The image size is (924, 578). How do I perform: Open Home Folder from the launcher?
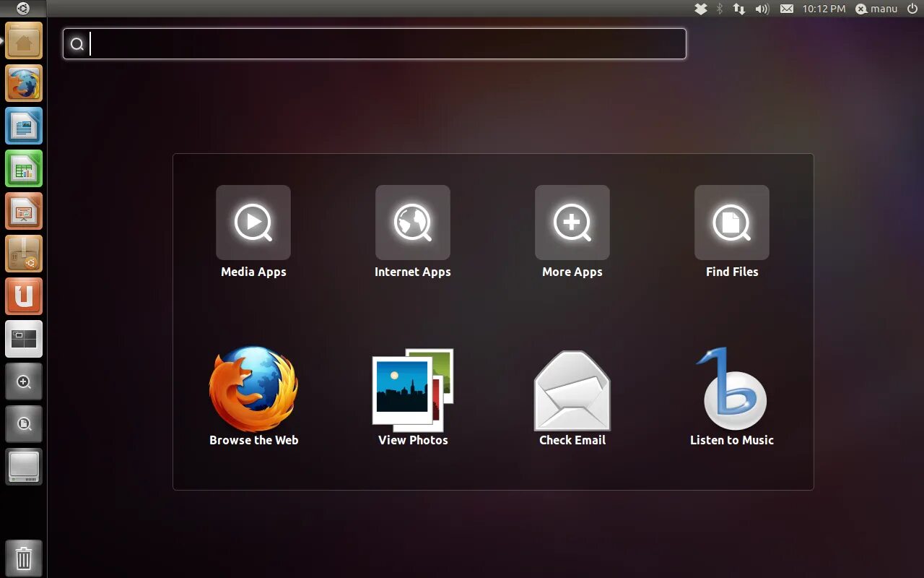coord(24,40)
